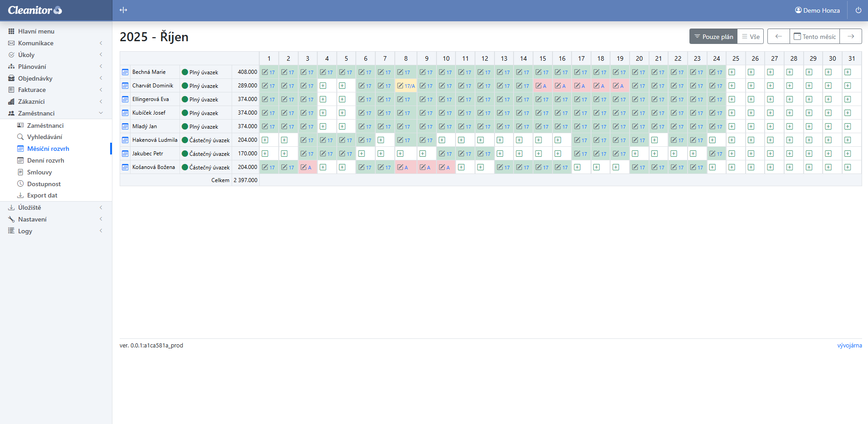Expand the Nastavení menu section
868x424 pixels.
[x=32, y=219]
